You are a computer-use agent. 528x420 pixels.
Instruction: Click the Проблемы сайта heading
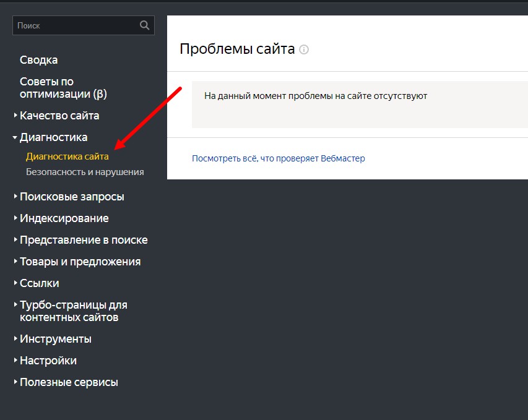236,49
